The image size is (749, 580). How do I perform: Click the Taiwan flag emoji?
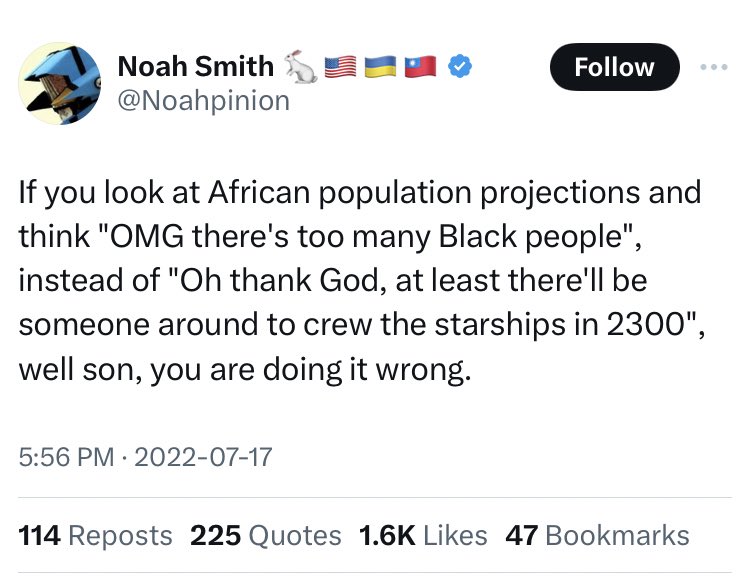(x=420, y=66)
